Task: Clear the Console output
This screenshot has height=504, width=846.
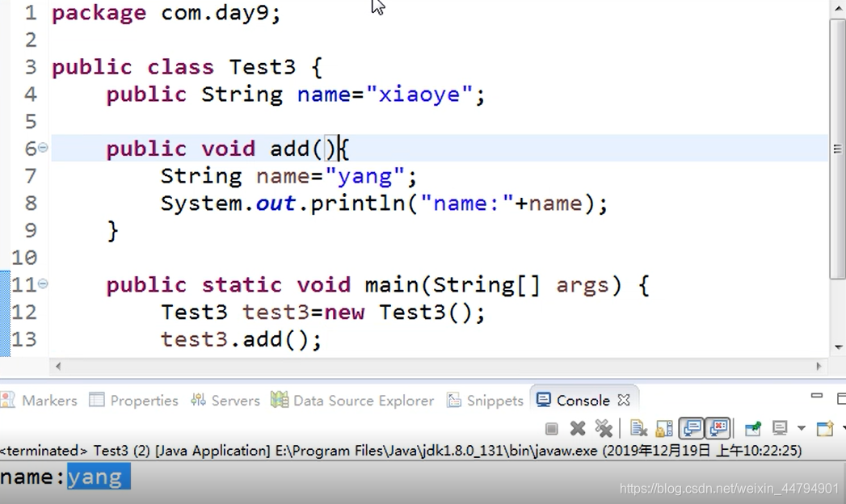Action: [x=639, y=429]
